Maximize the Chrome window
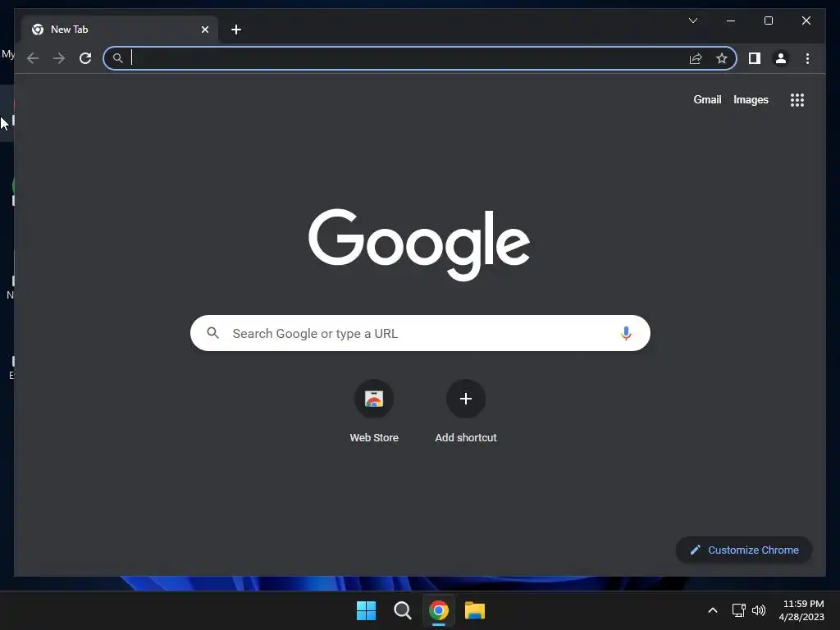The height and width of the screenshot is (630, 840). coord(768,21)
